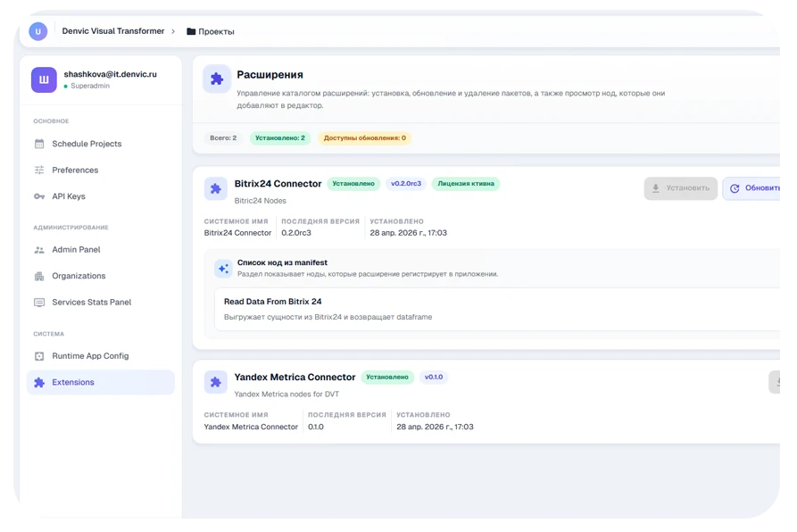Open Schedule Projects calendar icon
The image size is (797, 532).
click(x=39, y=144)
